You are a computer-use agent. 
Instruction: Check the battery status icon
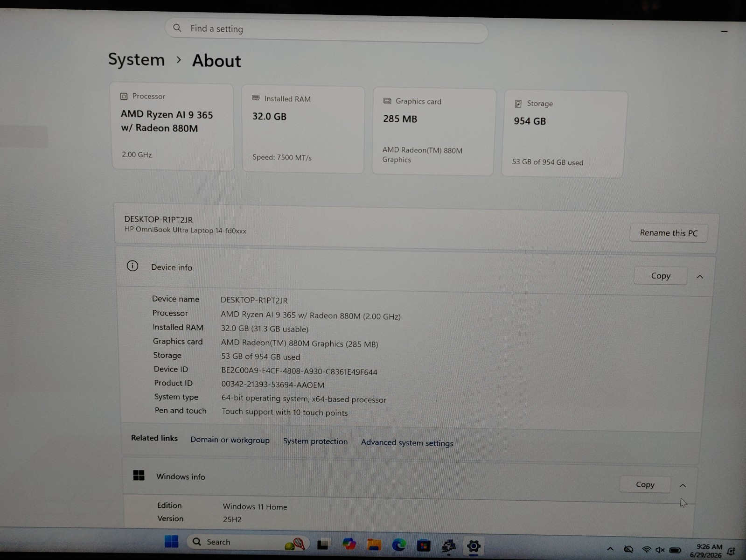675,550
